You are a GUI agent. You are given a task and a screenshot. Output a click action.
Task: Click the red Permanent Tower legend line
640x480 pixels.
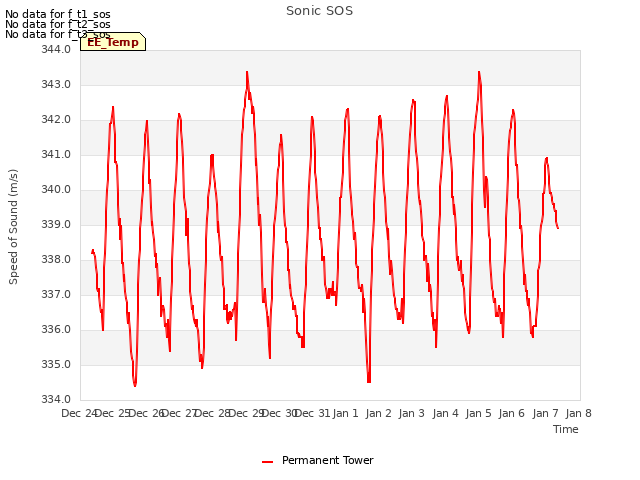267,462
